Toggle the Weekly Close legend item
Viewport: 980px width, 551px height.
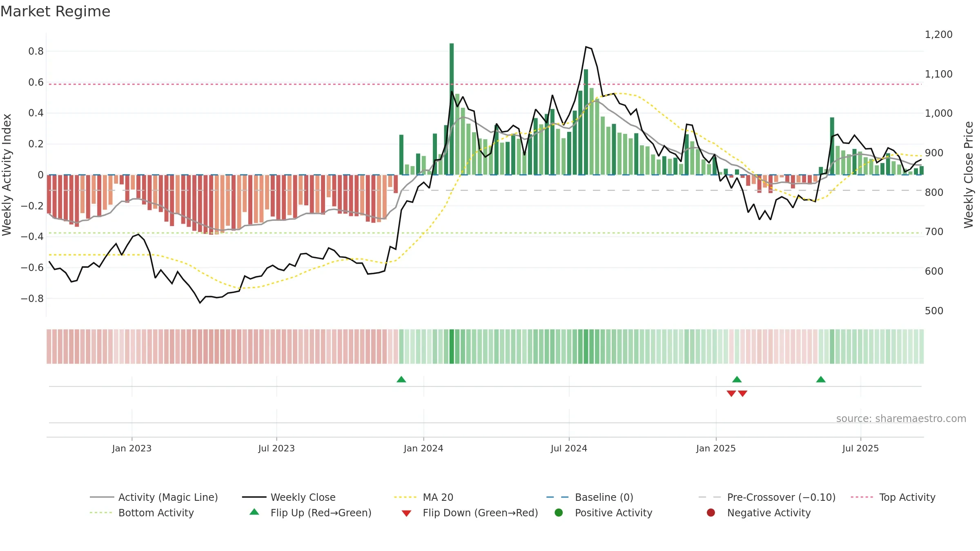pos(289,497)
